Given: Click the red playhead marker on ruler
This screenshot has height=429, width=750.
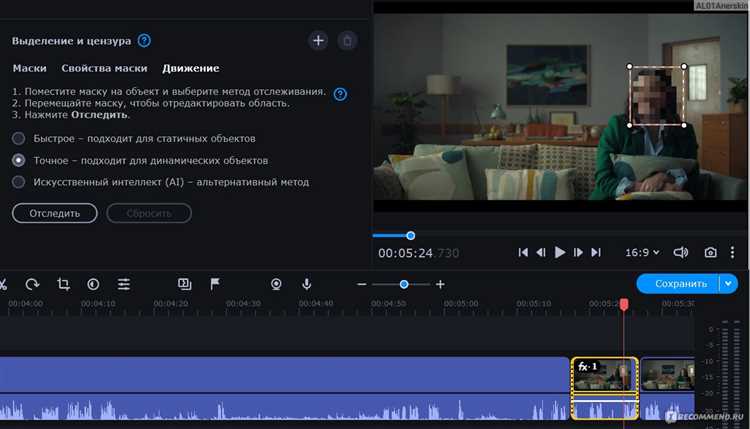Looking at the screenshot, I should point(624,304).
